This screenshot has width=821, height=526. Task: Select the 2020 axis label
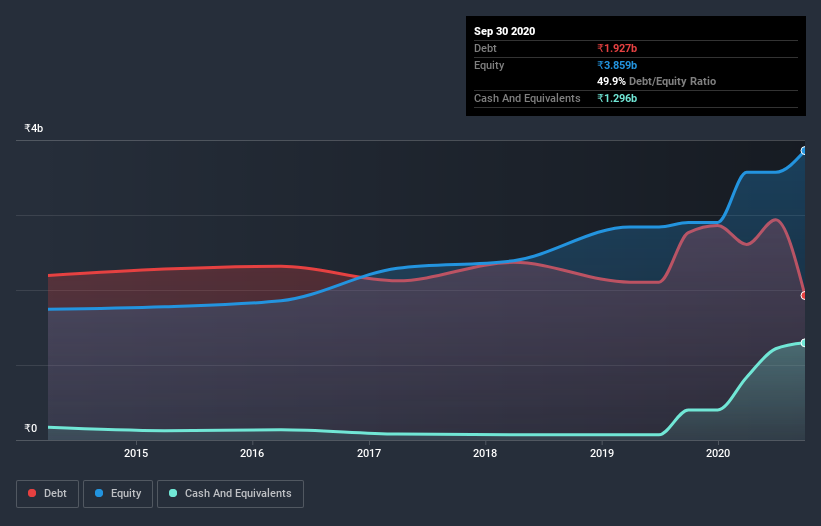[718, 453]
